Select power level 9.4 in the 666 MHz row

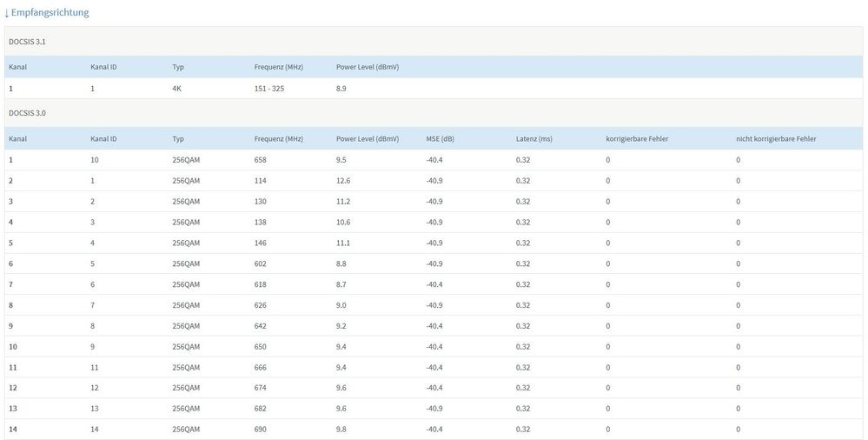coord(341,368)
